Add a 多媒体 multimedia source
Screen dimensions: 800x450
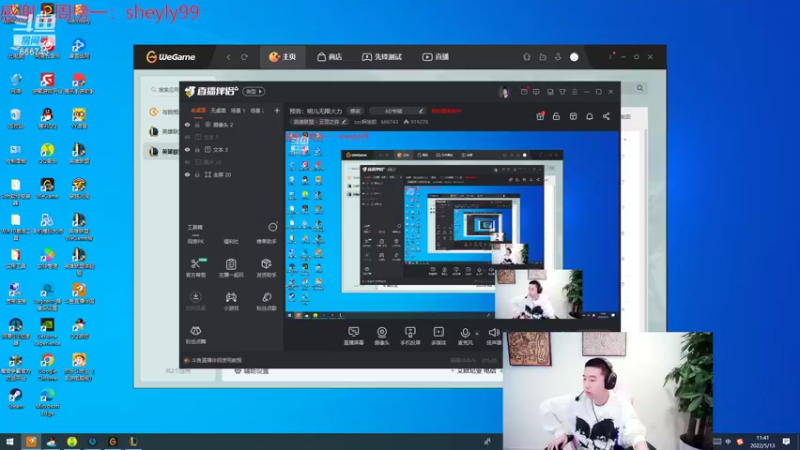click(x=438, y=336)
